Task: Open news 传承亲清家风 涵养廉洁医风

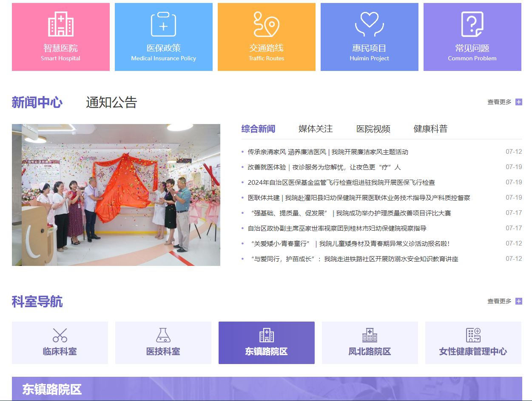Action: coord(328,152)
